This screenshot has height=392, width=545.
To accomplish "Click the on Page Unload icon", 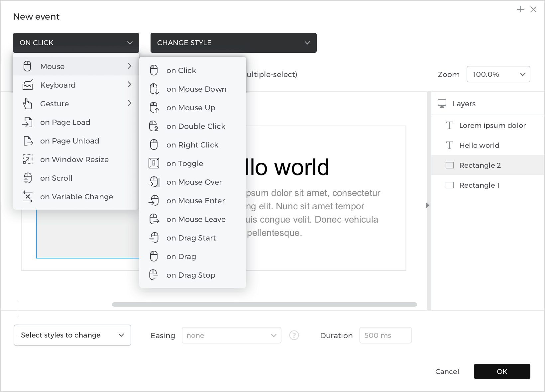I will (28, 141).
